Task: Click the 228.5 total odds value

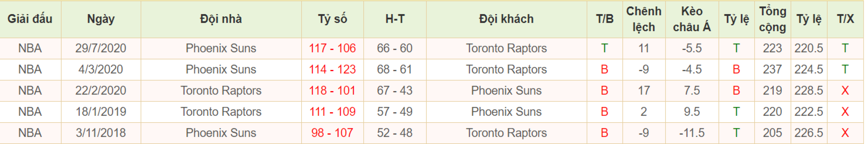Action: (809, 91)
